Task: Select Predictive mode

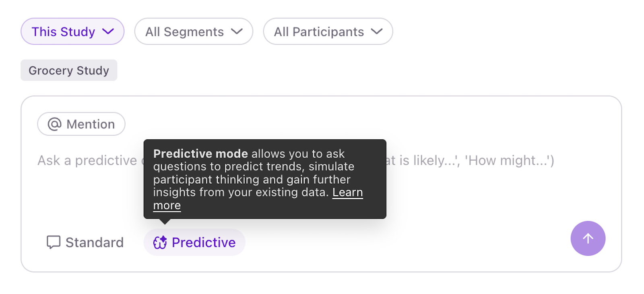Action: tap(194, 242)
